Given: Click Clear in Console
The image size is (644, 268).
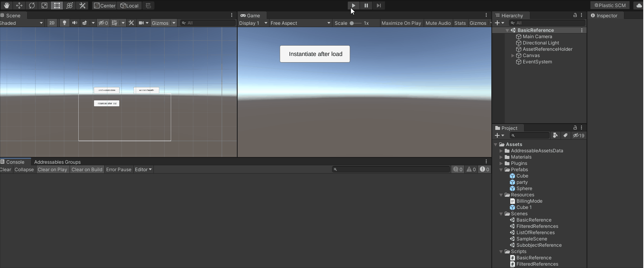Looking at the screenshot, I should pos(6,169).
